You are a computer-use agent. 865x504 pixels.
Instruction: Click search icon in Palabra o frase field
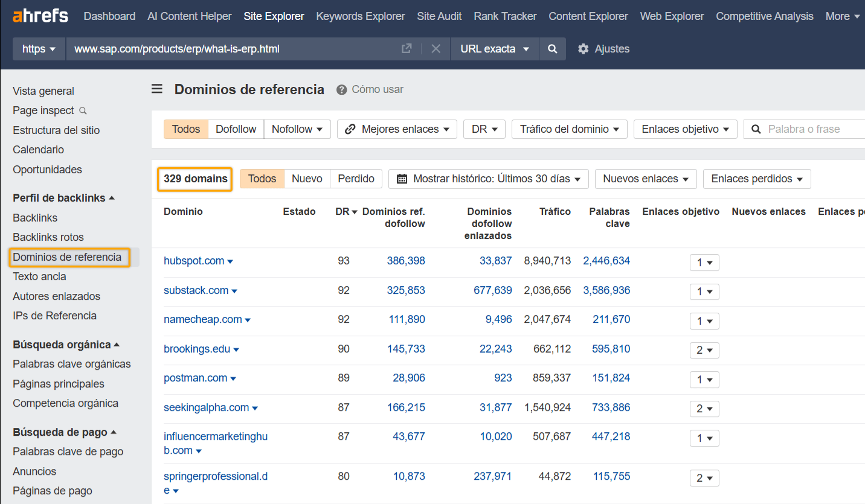coord(756,129)
